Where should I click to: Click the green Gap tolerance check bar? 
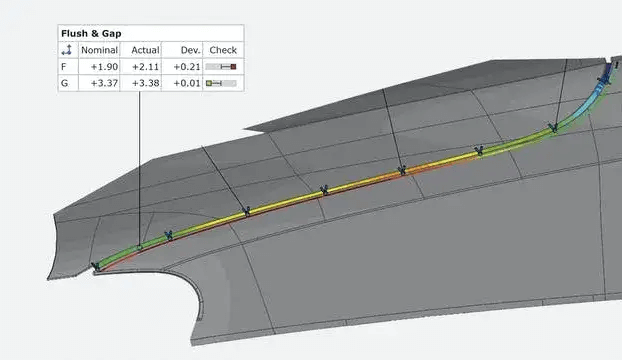pyautogui.click(x=221, y=83)
